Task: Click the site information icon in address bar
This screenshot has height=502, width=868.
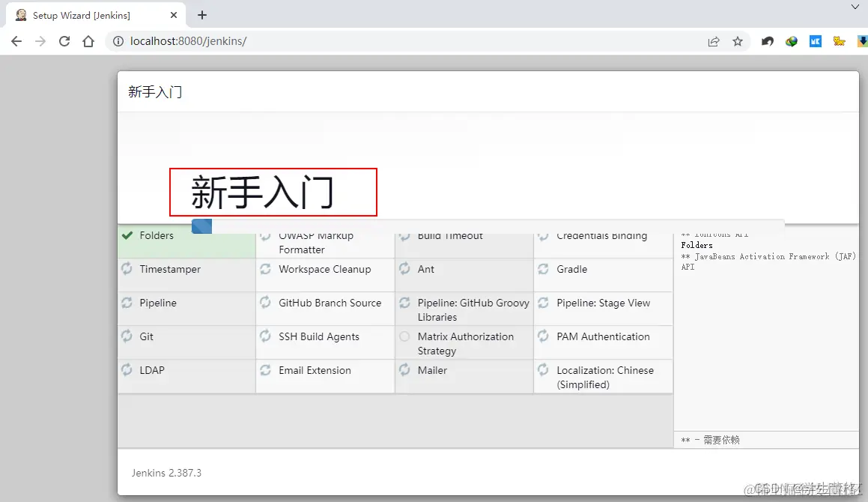Action: pyautogui.click(x=118, y=41)
